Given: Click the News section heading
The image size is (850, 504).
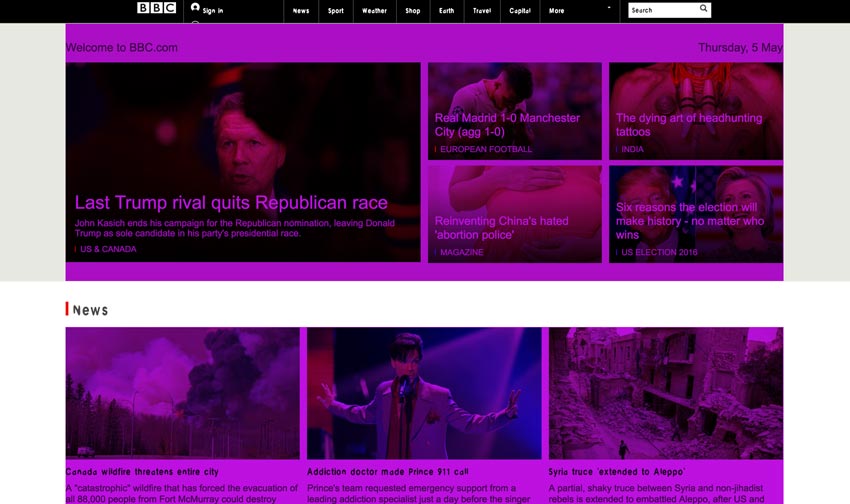Looking at the screenshot, I should pos(91,310).
